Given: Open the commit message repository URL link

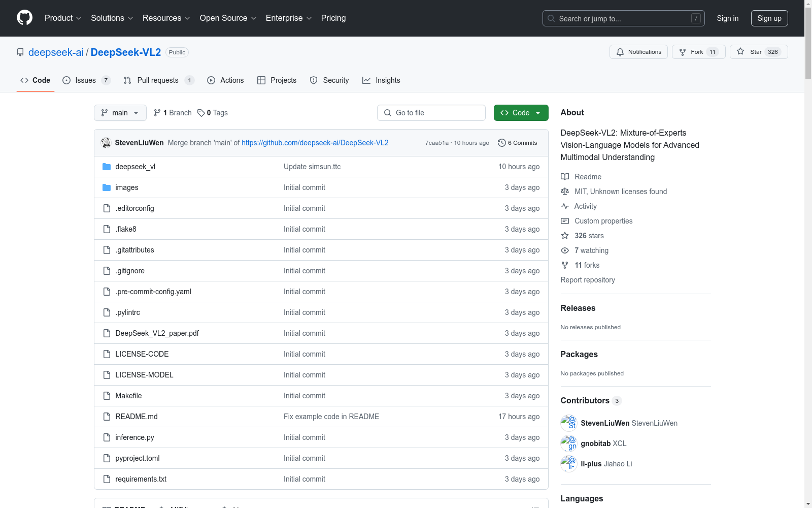Looking at the screenshot, I should click(x=315, y=143).
